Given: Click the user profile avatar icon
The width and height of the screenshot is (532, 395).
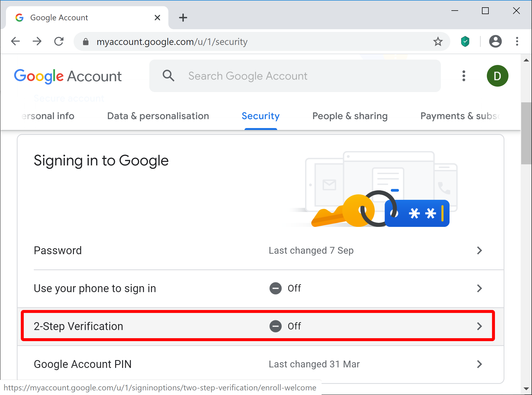Looking at the screenshot, I should pos(498,76).
